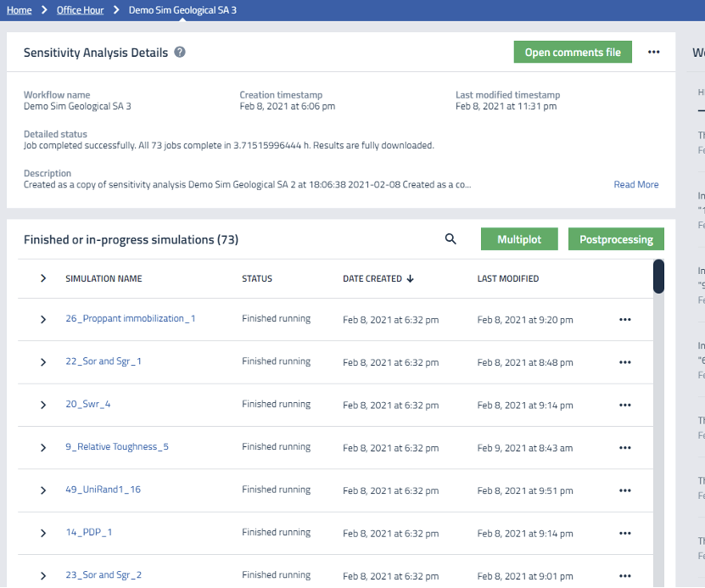The width and height of the screenshot is (705, 588).
Task: Expand the 26_Proppant immobilization_1 row
Action: click(43, 320)
